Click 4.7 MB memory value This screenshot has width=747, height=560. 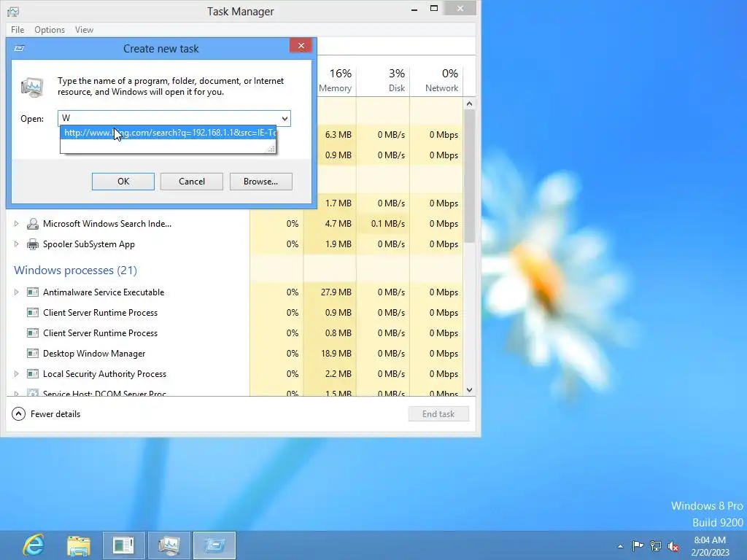[338, 224]
